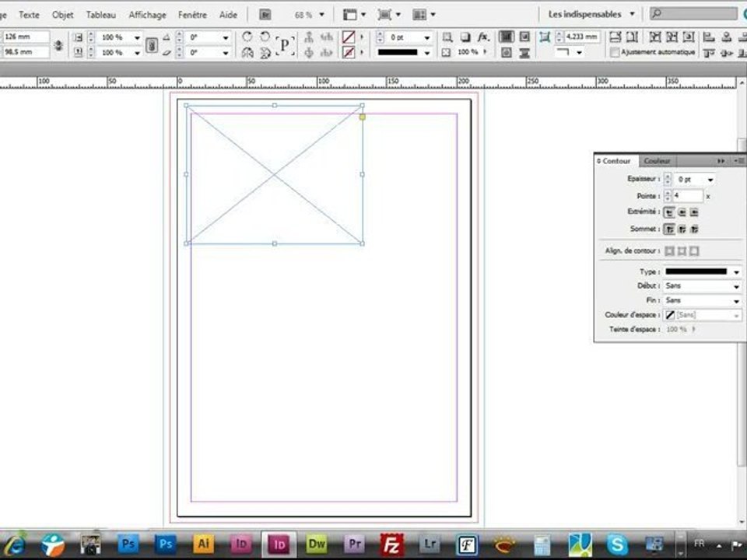The image size is (747, 560).
Task: Toggle constrain proportions chain for scaling
Action: click(152, 45)
